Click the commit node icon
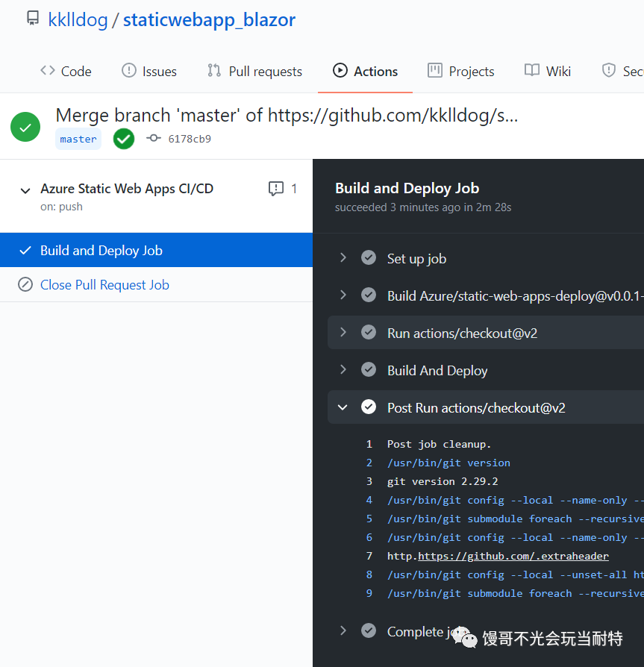 (x=154, y=138)
